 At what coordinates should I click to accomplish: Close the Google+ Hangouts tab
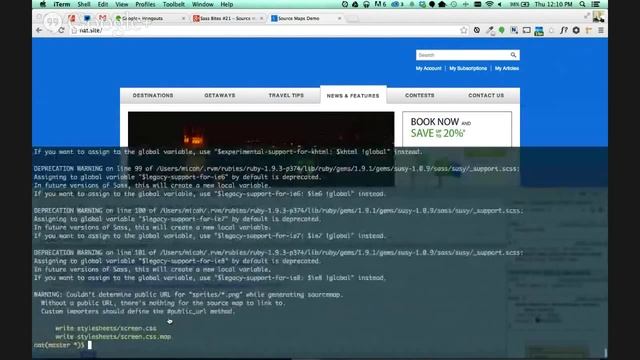183,18
